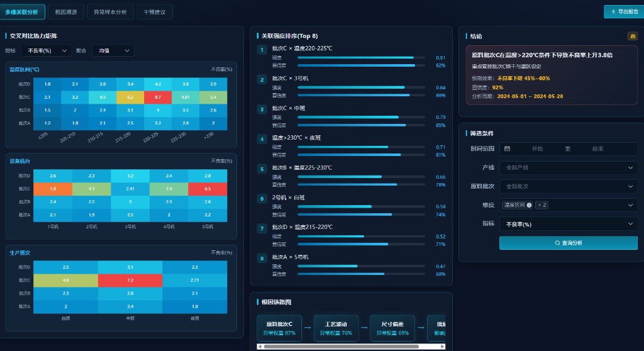Click the 2号机 × 白班 ranking title
Image resolution: width=644 pixels, height=351 pixels.
[x=288, y=198]
